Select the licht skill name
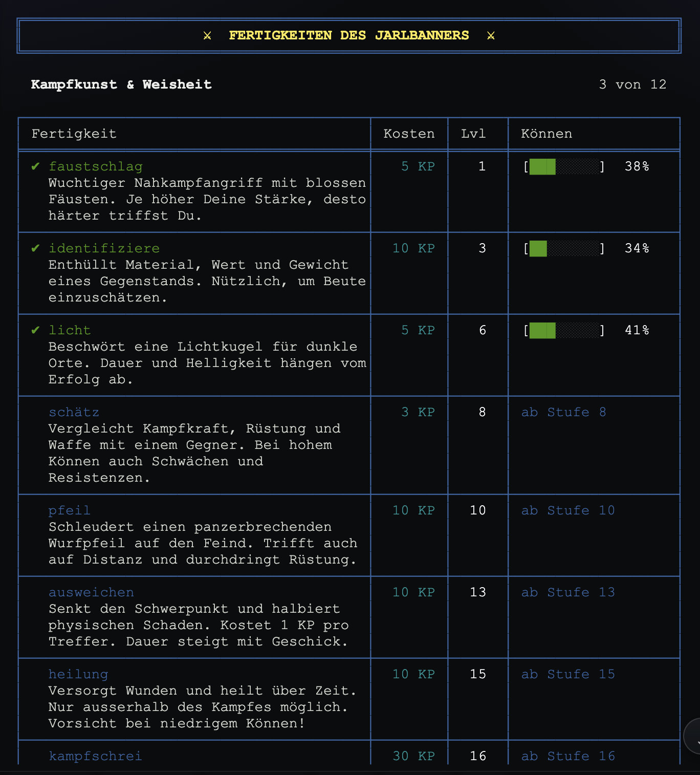 coord(70,330)
